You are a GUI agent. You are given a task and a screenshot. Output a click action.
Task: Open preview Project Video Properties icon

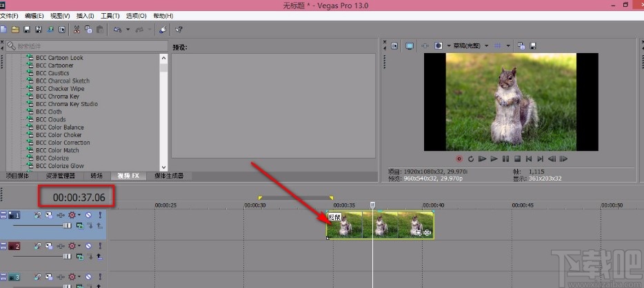pos(394,46)
